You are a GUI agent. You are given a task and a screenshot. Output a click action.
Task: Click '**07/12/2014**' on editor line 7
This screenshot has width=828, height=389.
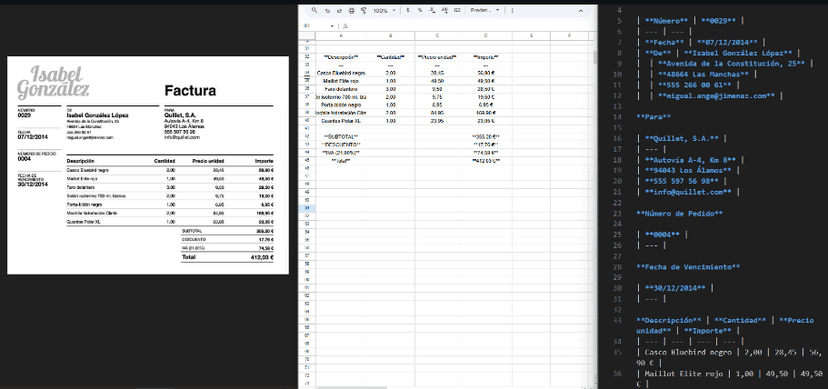click(726, 42)
